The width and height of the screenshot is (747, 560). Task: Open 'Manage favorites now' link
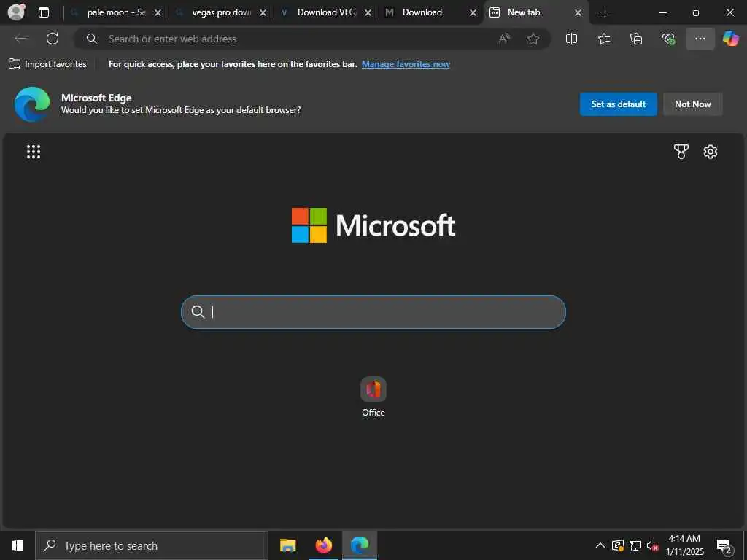click(406, 64)
